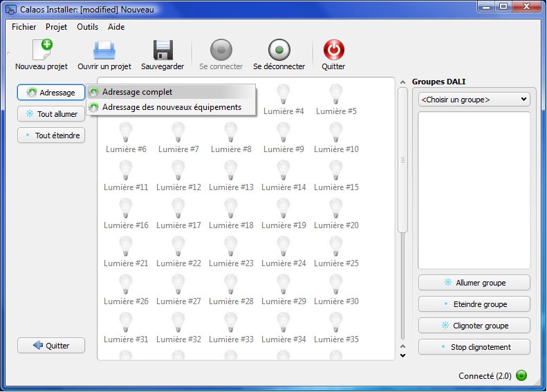Click the Tout allumer button
Viewport: 547px width, 392px height.
tap(51, 114)
